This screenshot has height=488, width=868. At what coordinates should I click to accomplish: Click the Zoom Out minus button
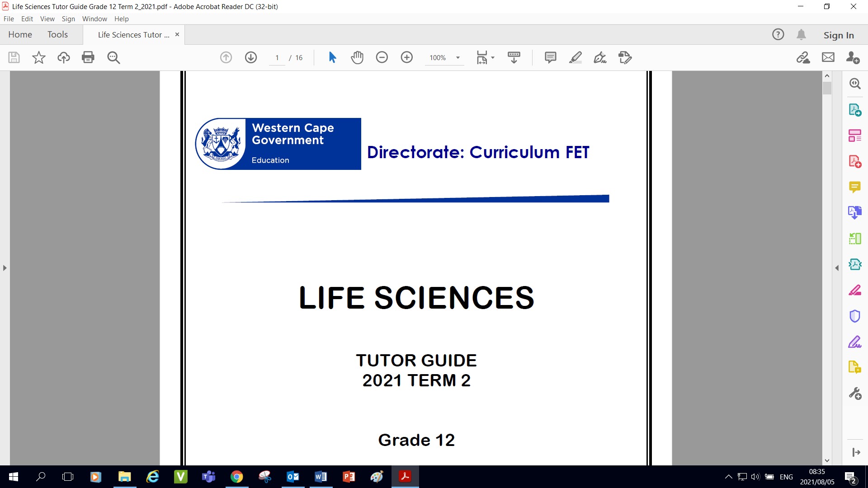[381, 57]
